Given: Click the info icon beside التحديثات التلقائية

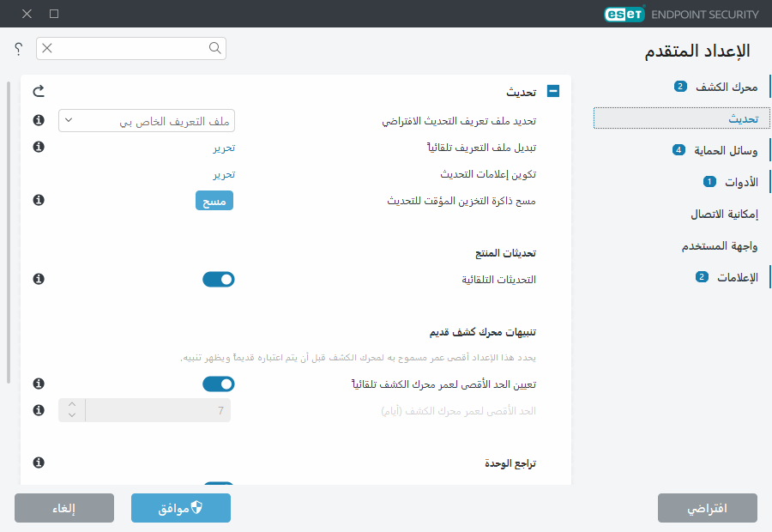Looking at the screenshot, I should tap(38, 279).
